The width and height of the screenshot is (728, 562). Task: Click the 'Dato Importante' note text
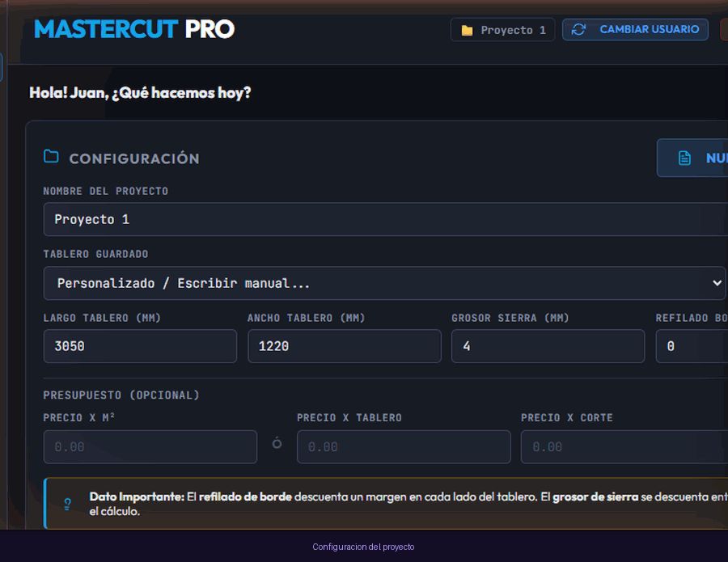[x=408, y=504]
